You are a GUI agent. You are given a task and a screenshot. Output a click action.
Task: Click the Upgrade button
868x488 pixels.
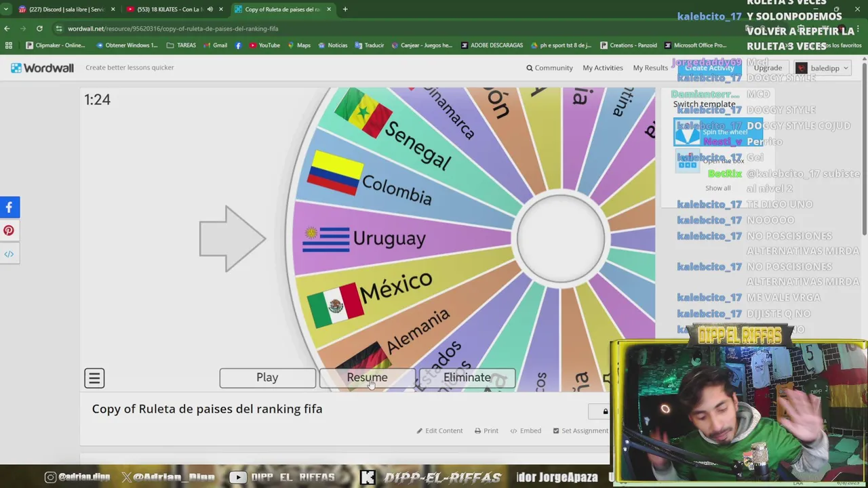pos(768,68)
